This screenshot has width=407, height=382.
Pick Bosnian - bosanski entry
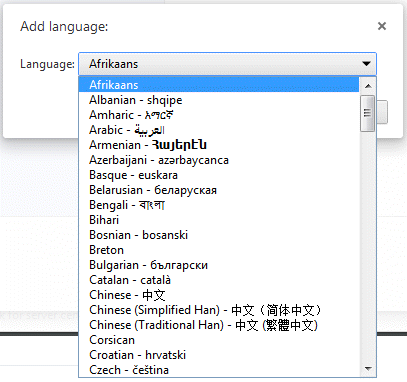219,235
